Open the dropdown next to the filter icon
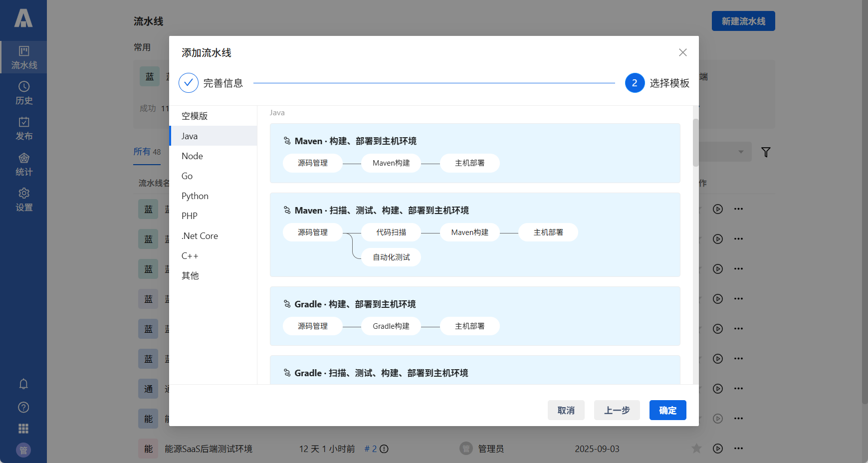 point(740,152)
